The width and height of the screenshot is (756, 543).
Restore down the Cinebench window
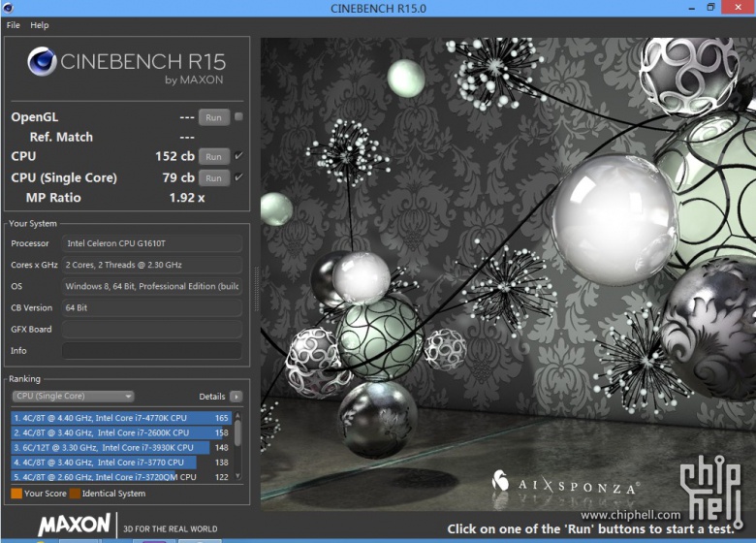coord(710,7)
